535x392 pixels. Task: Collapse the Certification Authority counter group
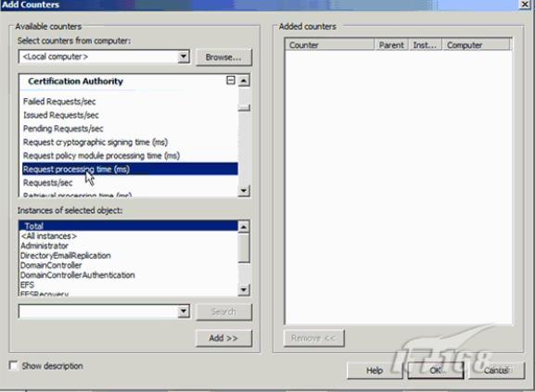click(231, 81)
